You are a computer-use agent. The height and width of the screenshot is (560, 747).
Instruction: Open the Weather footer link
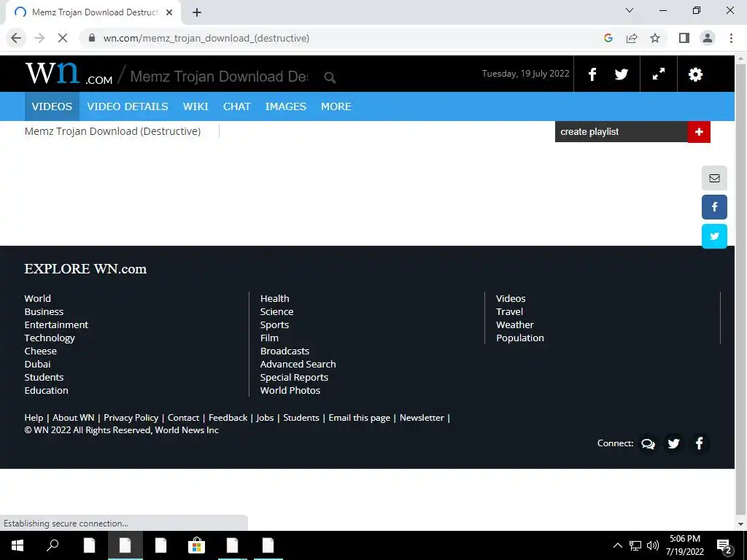[515, 324]
